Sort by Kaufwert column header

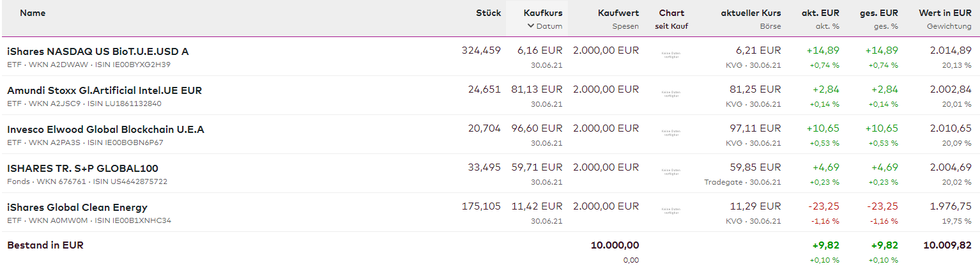pos(618,13)
